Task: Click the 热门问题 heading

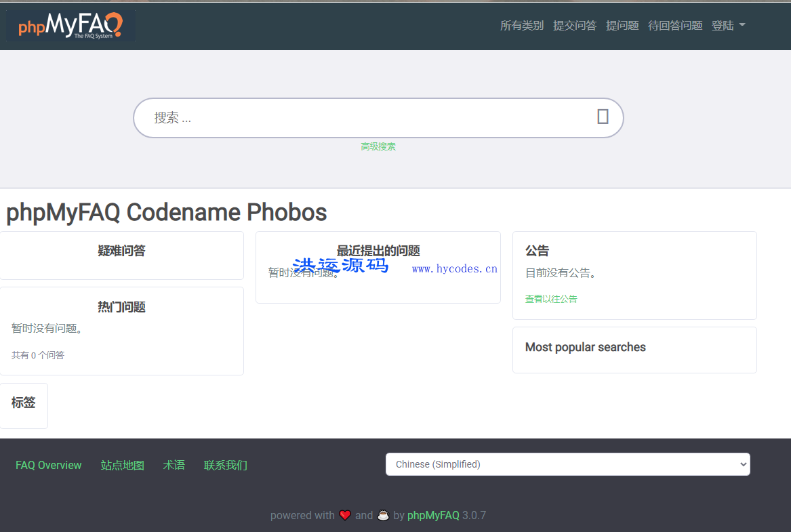Action: pos(121,307)
